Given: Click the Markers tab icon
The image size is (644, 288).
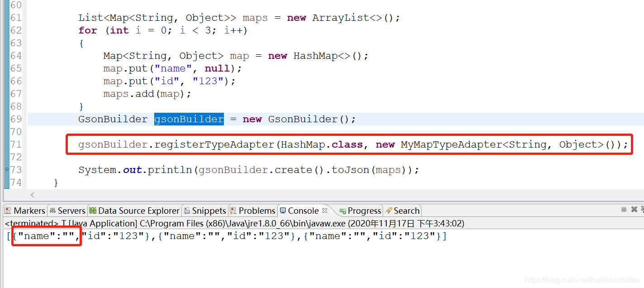Looking at the screenshot, I should coord(8,211).
